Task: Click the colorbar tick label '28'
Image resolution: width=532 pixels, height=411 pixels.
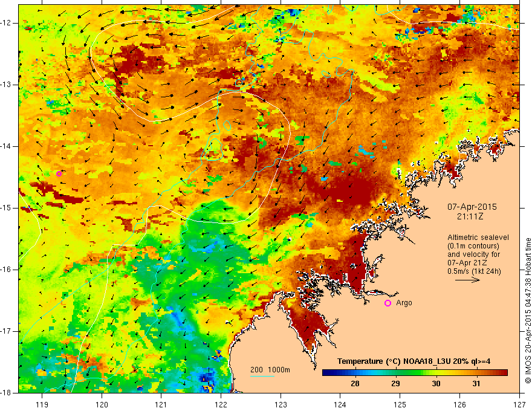Action: pyautogui.click(x=355, y=384)
